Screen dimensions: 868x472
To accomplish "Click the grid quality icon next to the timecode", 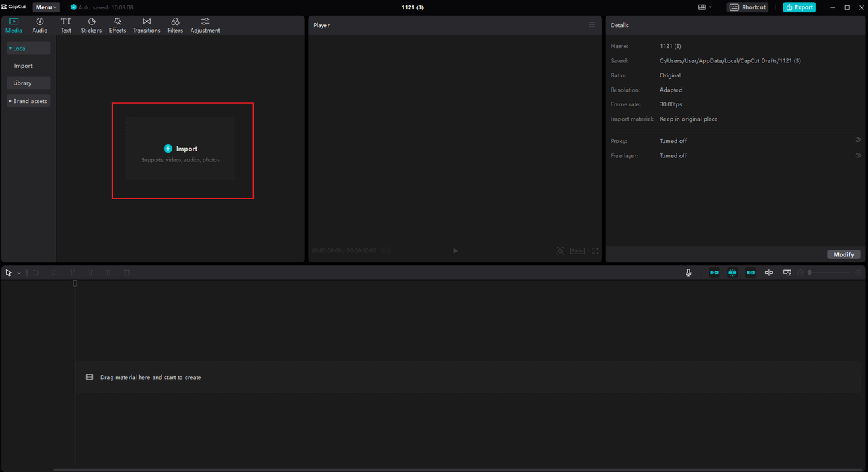I will point(386,251).
